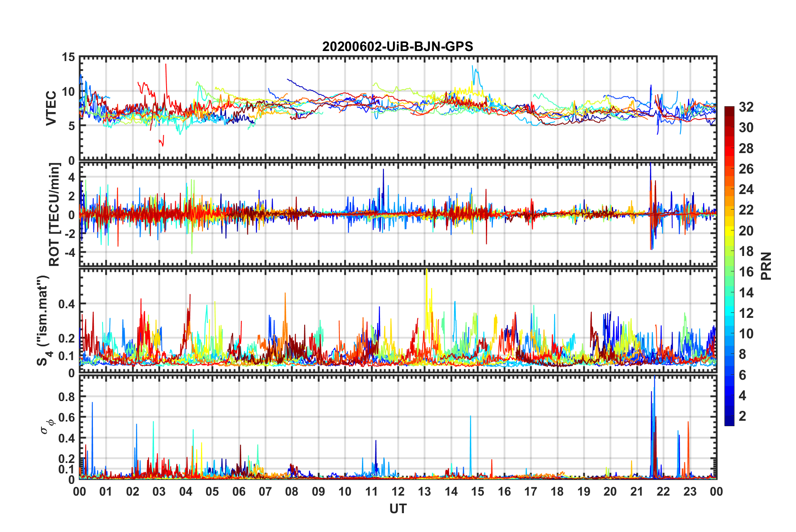Click hour label 06 on the UT axis

click(x=239, y=492)
